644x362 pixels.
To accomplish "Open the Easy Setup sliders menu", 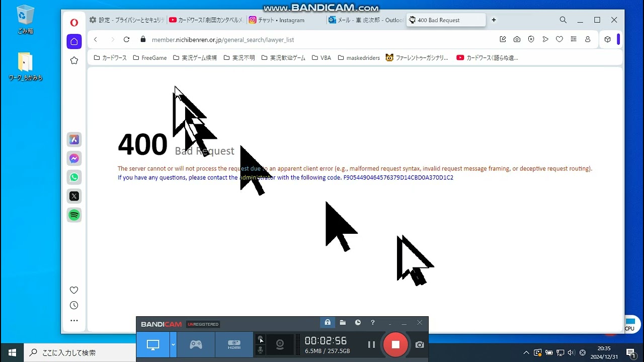I will 573,40.
